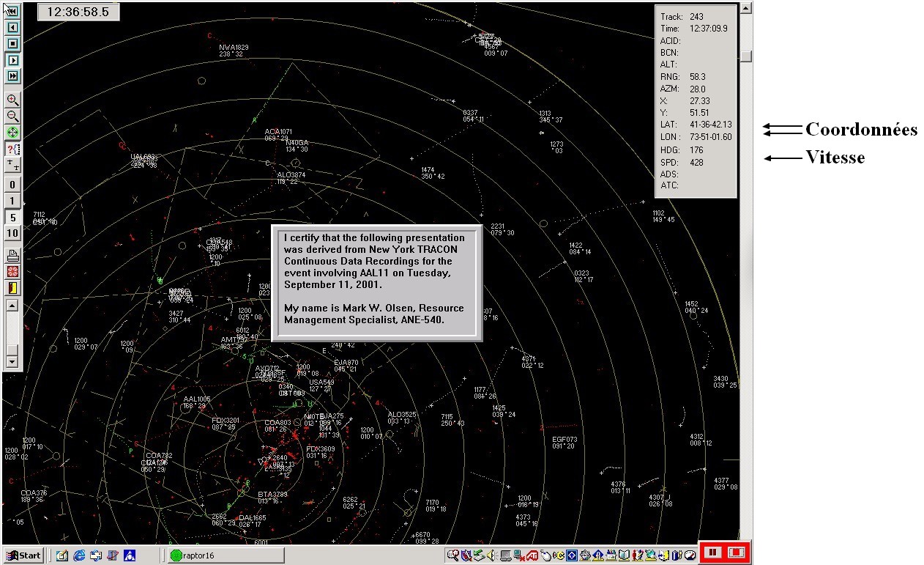This screenshot has width=924, height=565.
Task: Click the LON value 73-51-01.60
Action: pyautogui.click(x=710, y=137)
